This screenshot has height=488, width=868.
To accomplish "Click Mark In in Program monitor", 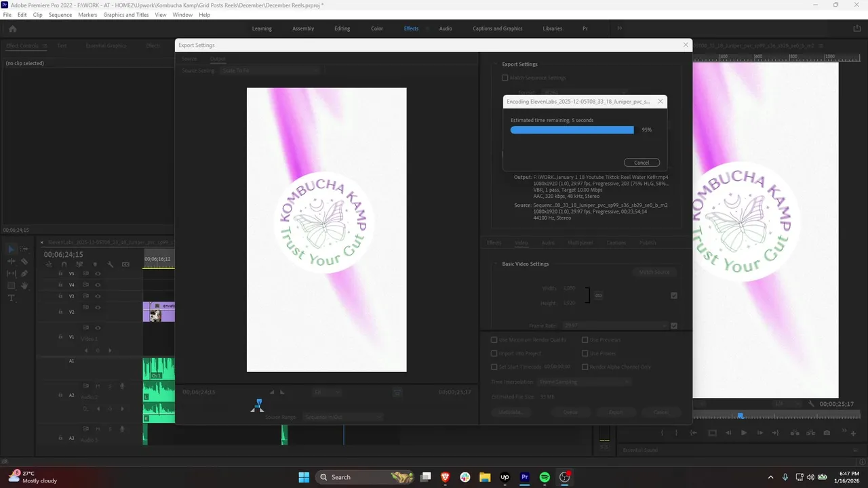I will click(663, 433).
